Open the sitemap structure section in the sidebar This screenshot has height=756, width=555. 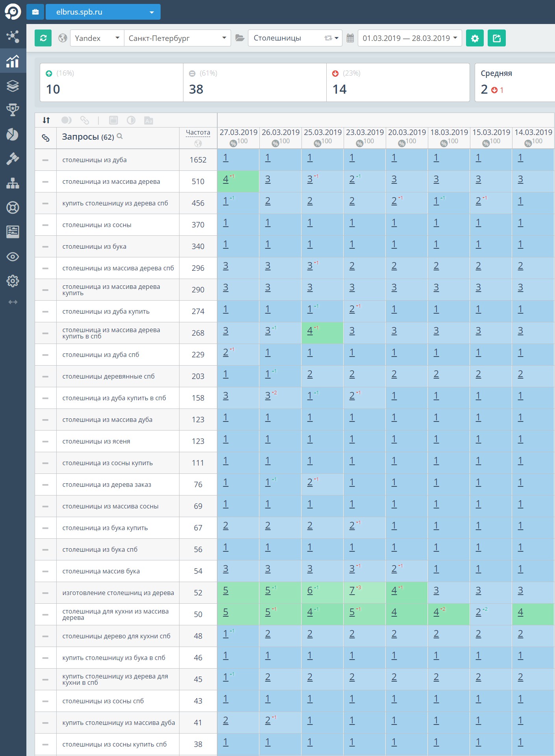(x=13, y=183)
